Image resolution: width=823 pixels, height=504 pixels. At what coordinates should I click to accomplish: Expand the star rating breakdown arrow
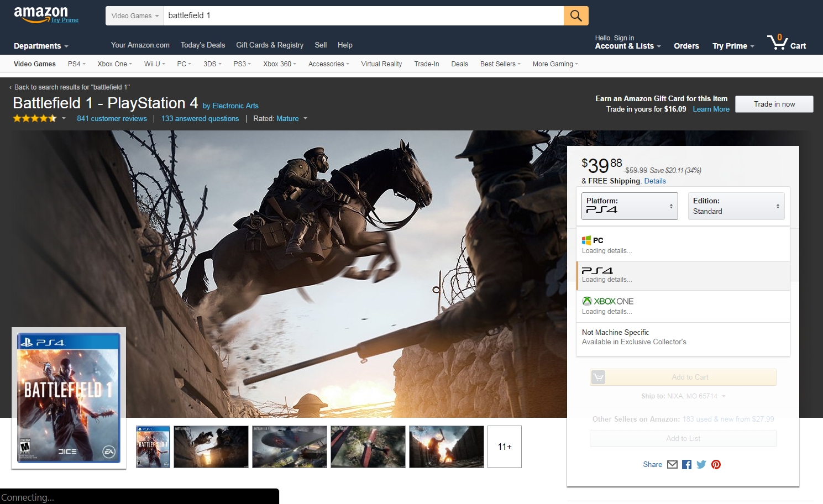tap(64, 118)
